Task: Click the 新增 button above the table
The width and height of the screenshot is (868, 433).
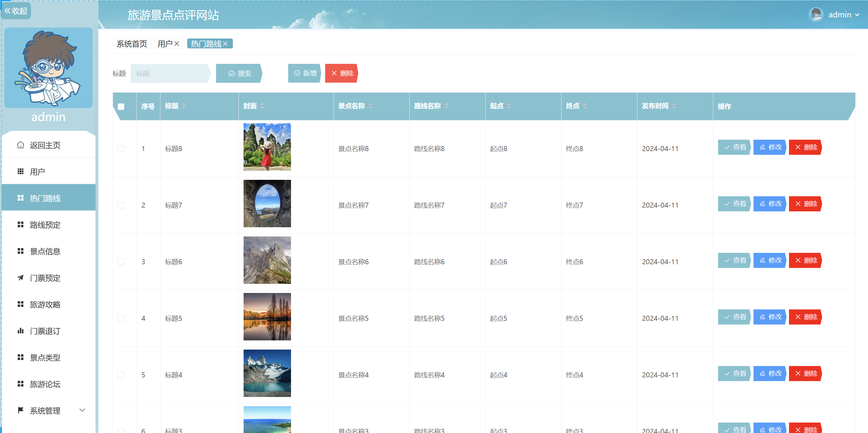Action: coord(305,73)
